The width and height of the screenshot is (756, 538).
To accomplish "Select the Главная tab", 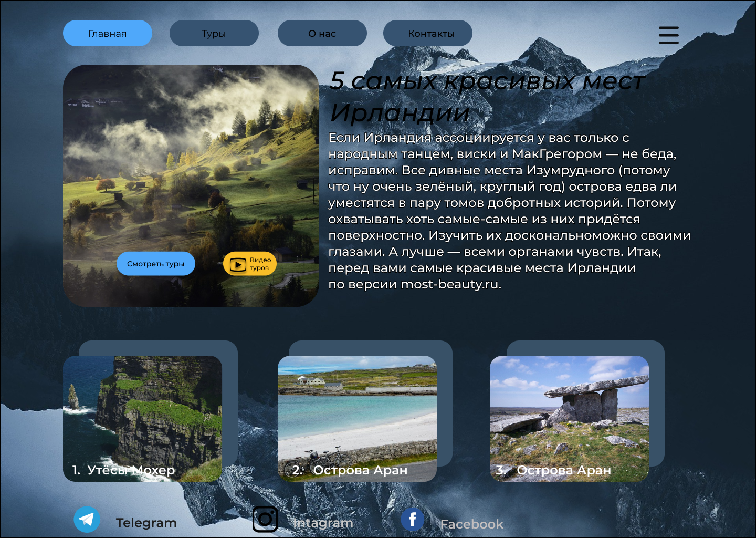I will 108,33.
